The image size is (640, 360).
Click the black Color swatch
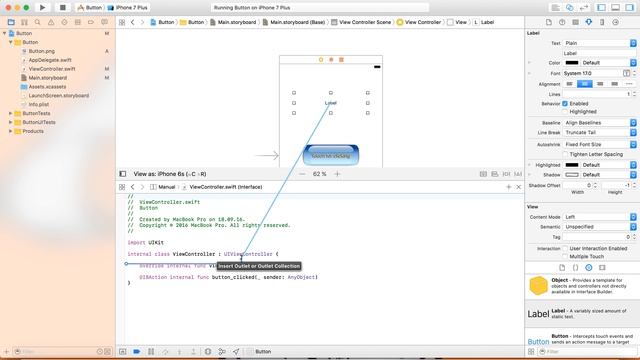[571, 63]
